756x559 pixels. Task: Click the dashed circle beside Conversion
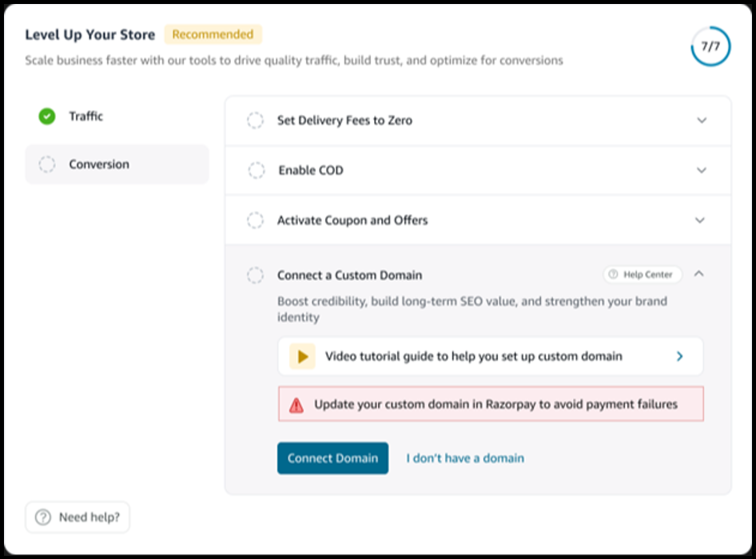[47, 165]
